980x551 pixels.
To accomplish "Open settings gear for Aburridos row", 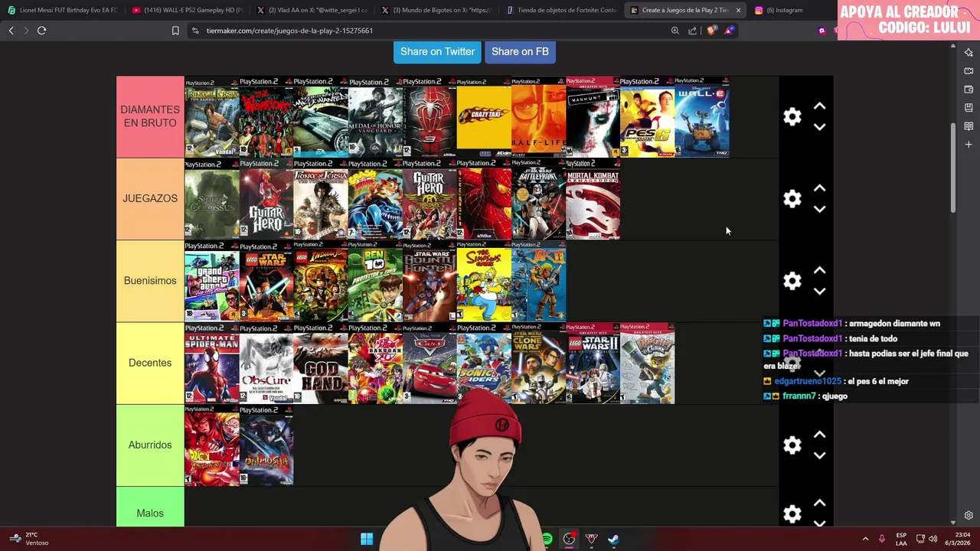I will click(792, 445).
